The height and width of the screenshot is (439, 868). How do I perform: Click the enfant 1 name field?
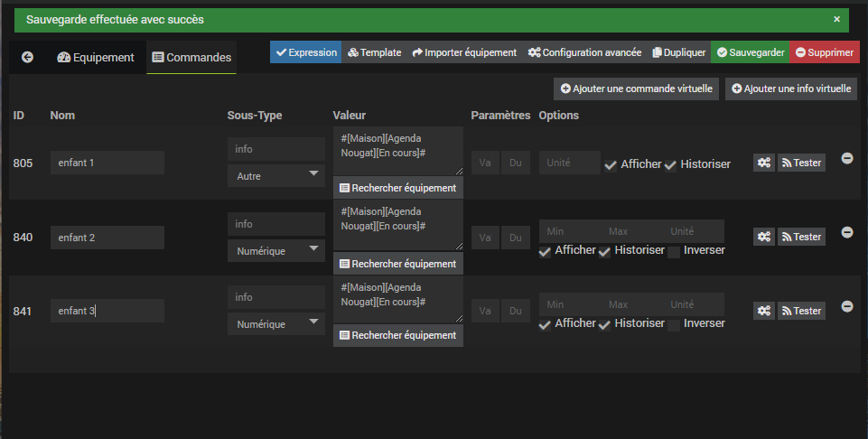pyautogui.click(x=107, y=163)
